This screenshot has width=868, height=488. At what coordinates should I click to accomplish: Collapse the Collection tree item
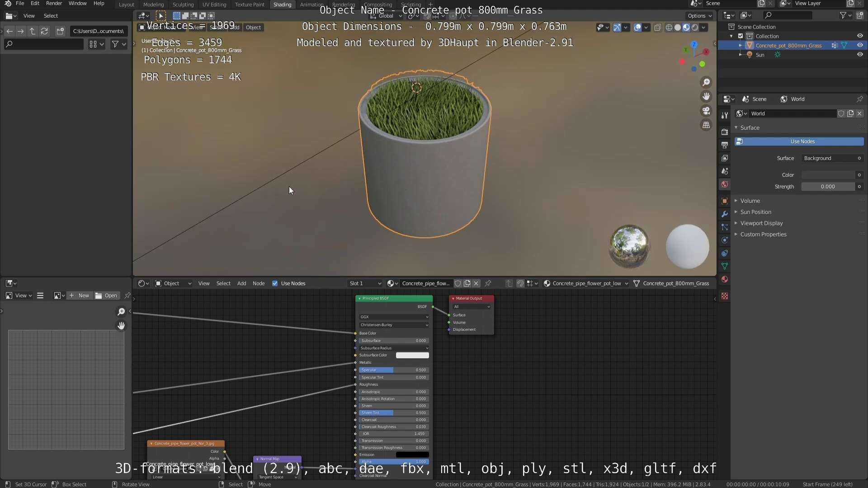731,36
